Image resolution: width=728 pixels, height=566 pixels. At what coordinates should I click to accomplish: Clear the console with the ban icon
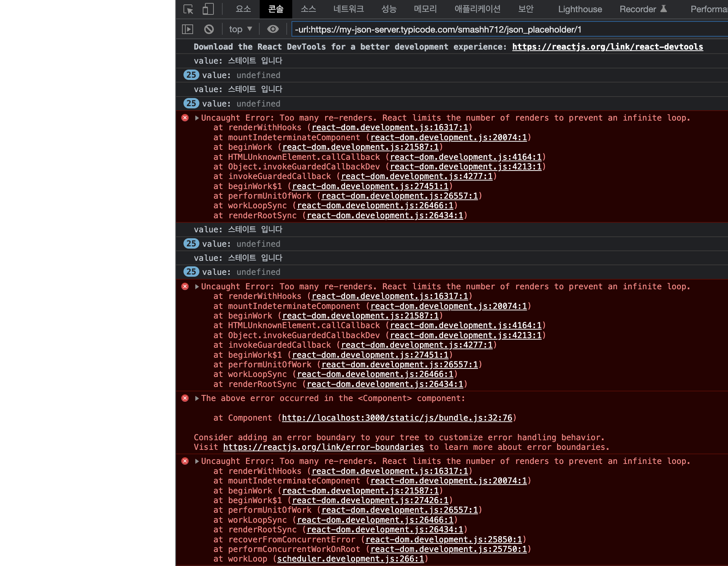click(209, 29)
